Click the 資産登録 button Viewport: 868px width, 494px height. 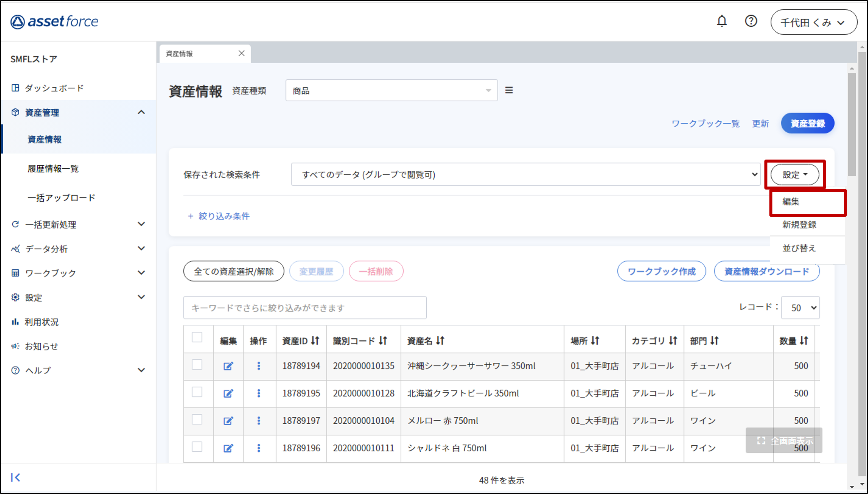807,124
